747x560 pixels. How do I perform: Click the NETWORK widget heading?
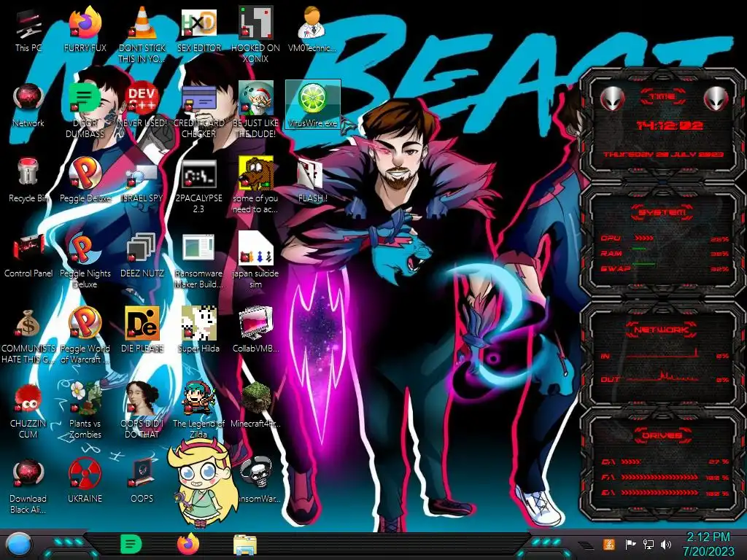[661, 329]
